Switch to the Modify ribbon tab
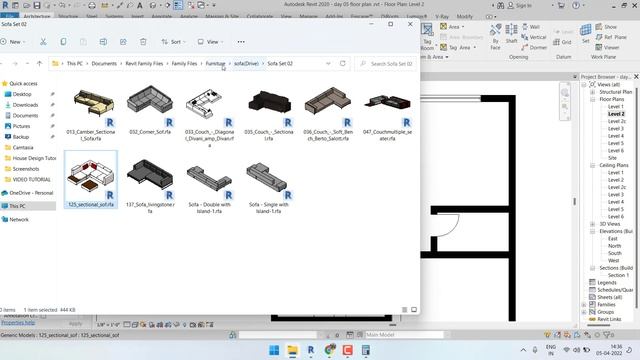 pyautogui.click(x=464, y=17)
